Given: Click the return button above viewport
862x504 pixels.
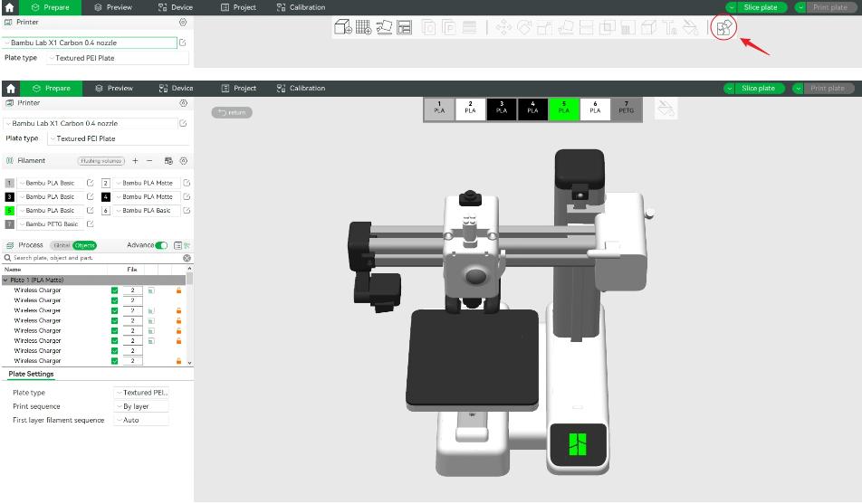Looking at the screenshot, I should 232,112.
